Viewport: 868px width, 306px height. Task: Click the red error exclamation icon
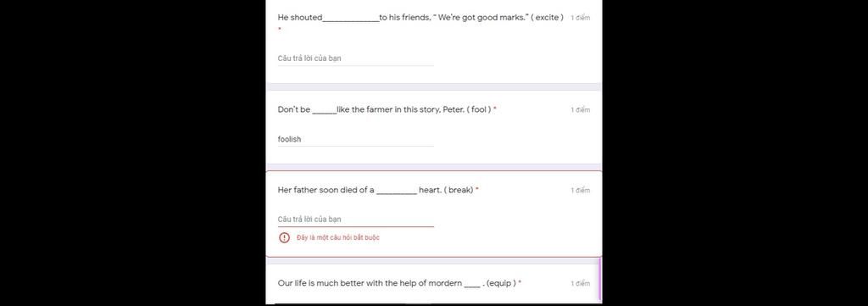pyautogui.click(x=284, y=237)
